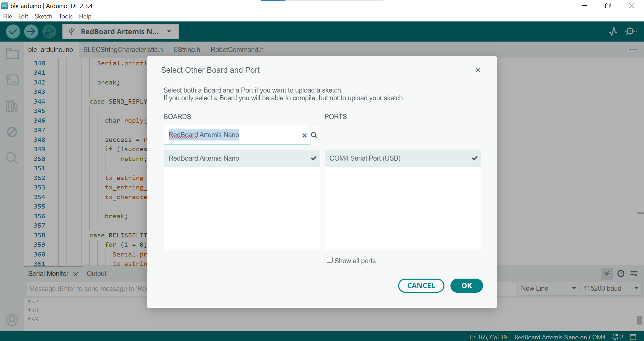The width and height of the screenshot is (644, 341).
Task: Open the Debug sidebar icon
Action: pyautogui.click(x=12, y=132)
